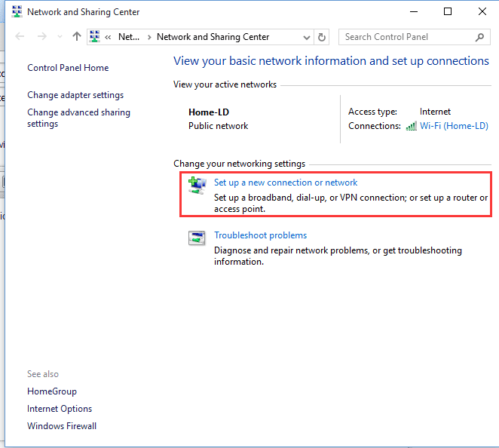Click the Internet access type value
Viewport: 499px width, 448px height.
click(x=435, y=112)
